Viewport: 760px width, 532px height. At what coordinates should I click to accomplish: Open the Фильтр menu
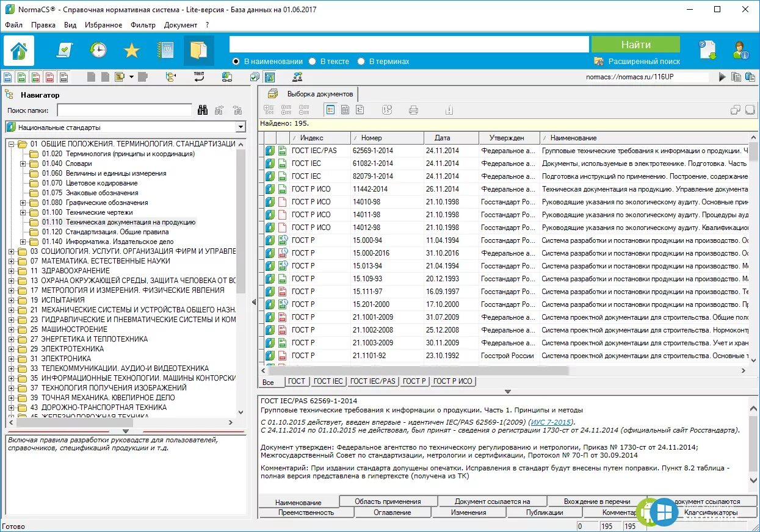coord(143,25)
